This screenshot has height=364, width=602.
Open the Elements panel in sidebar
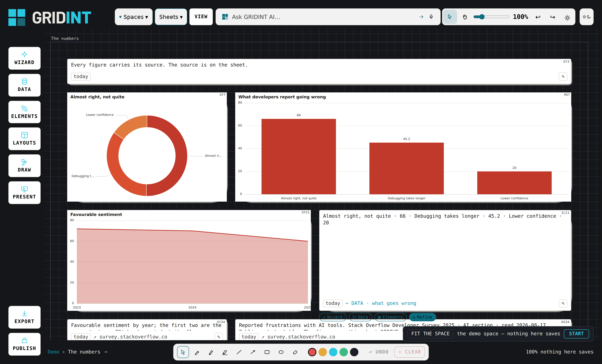pos(24,112)
